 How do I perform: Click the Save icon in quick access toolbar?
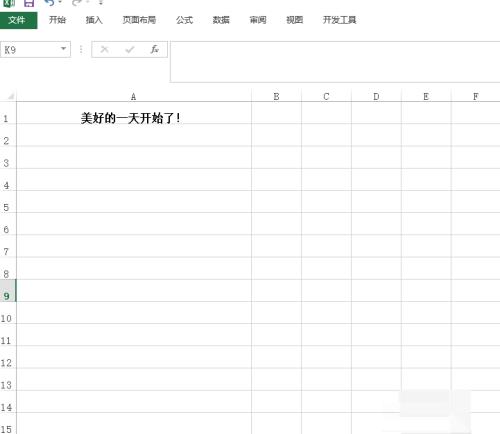(29, 3)
